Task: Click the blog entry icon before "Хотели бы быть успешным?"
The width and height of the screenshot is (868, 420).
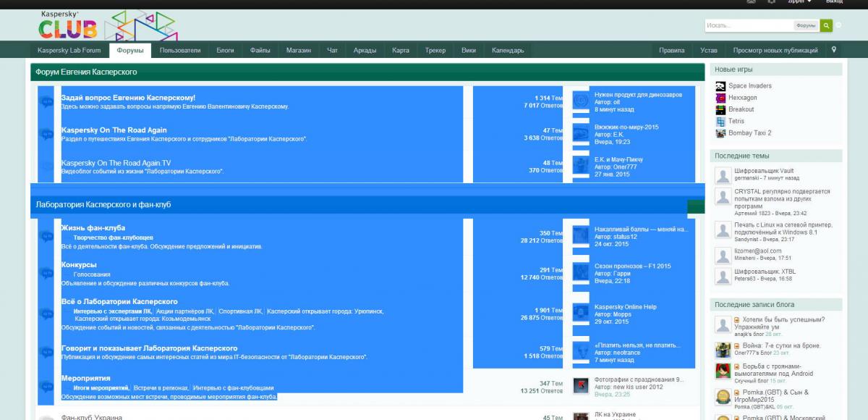Action: [x=737, y=320]
